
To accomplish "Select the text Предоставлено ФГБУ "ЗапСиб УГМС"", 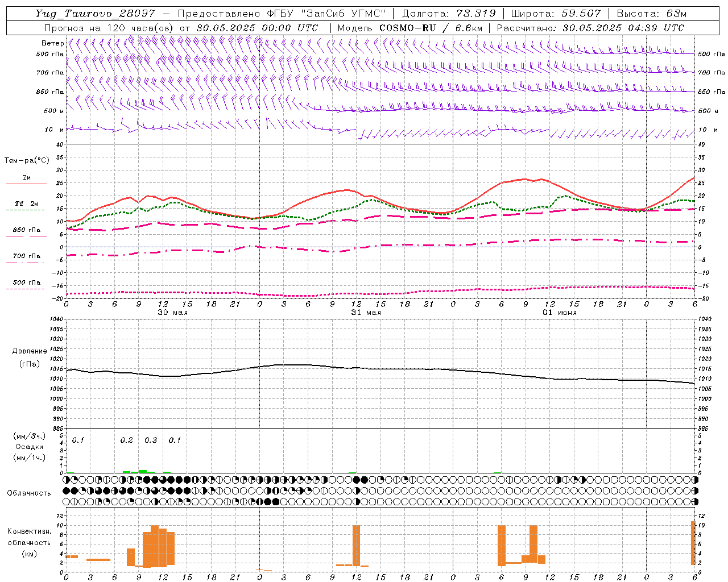I will coord(282,14).
